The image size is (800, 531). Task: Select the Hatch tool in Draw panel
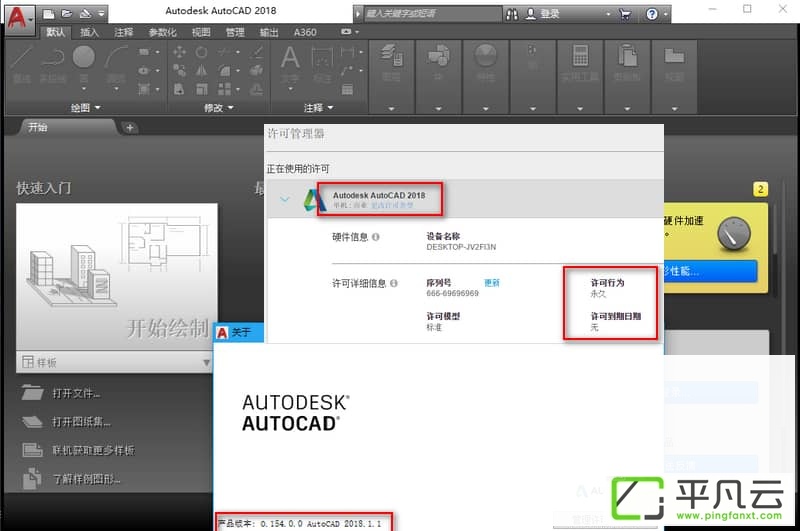pos(144,89)
